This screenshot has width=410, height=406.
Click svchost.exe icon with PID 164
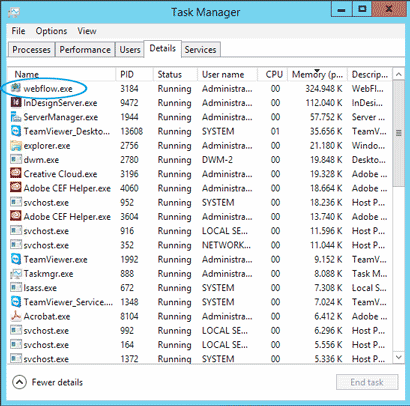[x=16, y=345]
